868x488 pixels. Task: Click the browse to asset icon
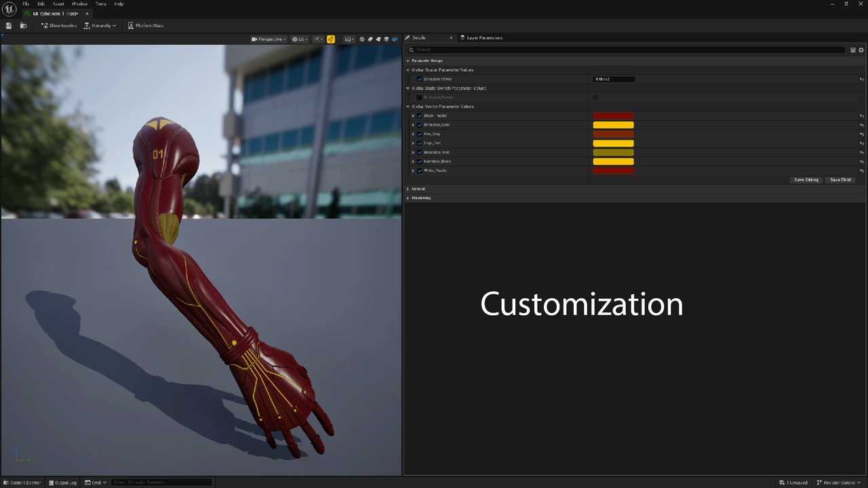pyautogui.click(x=24, y=26)
